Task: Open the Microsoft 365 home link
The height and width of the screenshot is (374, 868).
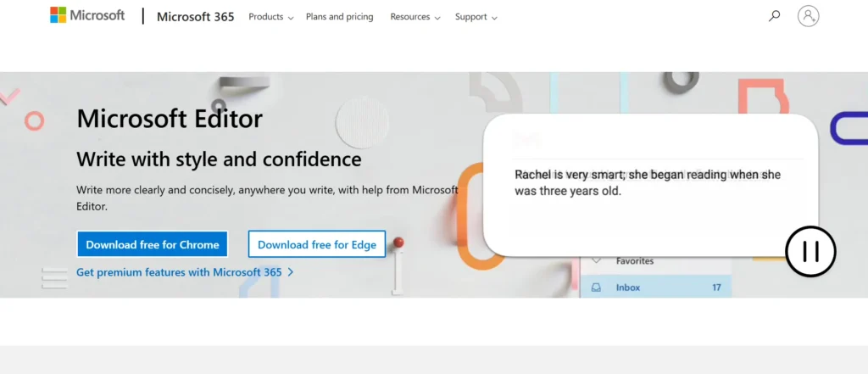Action: [196, 17]
